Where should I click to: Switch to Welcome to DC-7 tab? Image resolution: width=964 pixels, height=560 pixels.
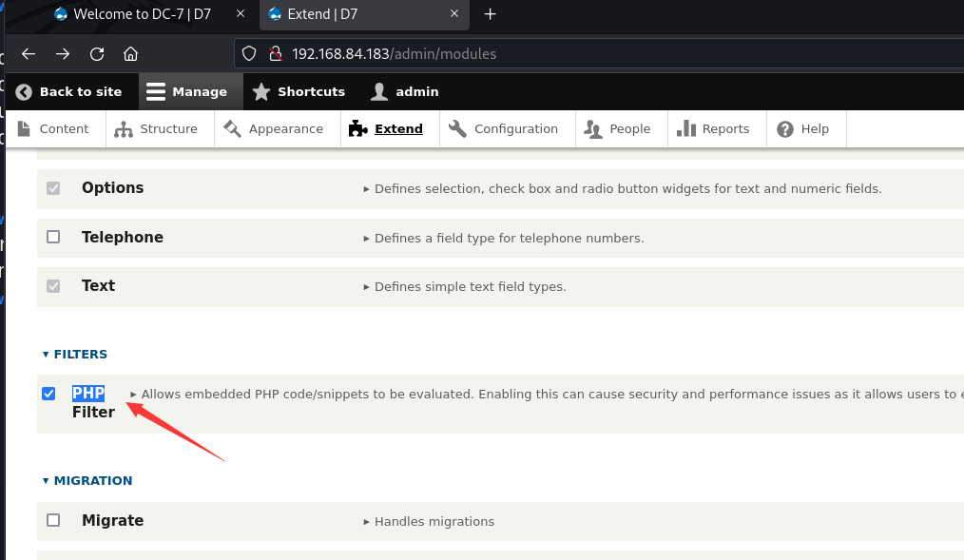[x=142, y=14]
